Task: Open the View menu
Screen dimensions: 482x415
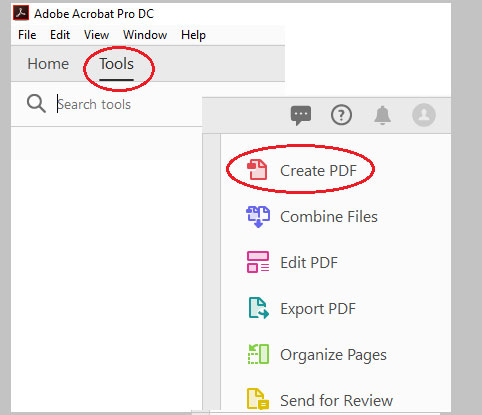Action: point(96,35)
